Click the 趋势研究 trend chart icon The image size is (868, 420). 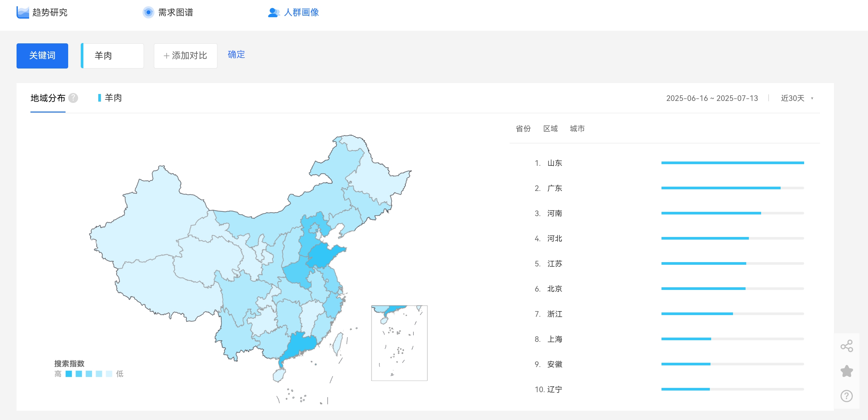pos(23,13)
